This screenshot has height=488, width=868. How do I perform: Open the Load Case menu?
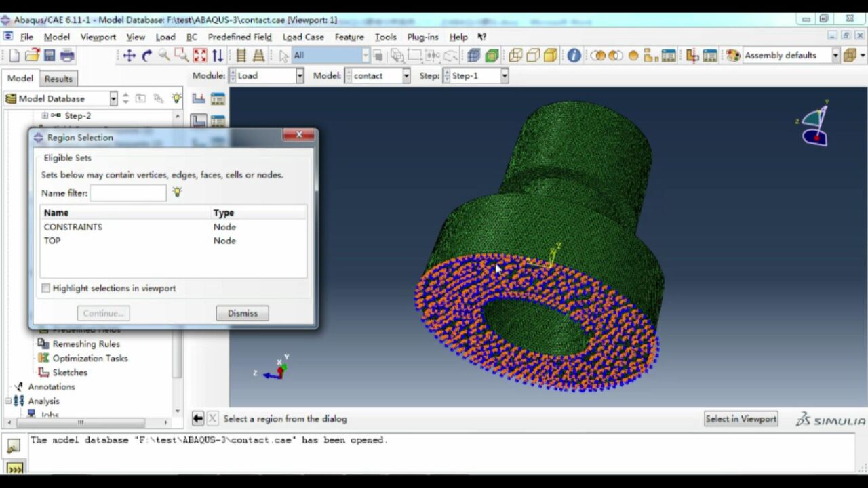[x=303, y=37]
